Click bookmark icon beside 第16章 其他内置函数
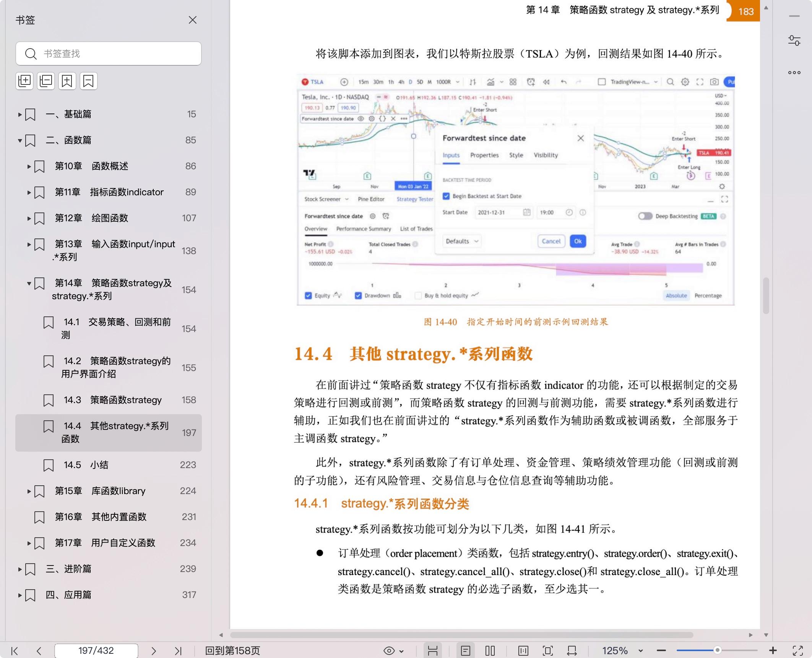The image size is (812, 658). (39, 517)
